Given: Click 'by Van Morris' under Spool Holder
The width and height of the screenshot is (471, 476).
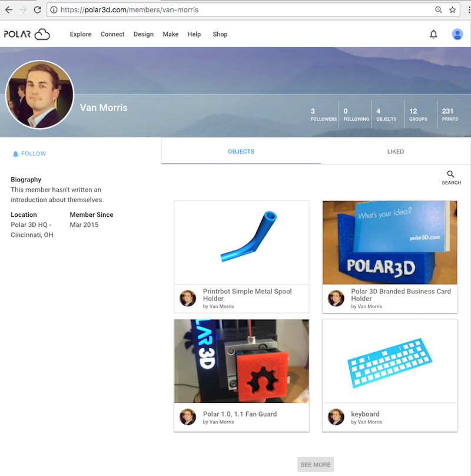Looking at the screenshot, I should pos(218,306).
